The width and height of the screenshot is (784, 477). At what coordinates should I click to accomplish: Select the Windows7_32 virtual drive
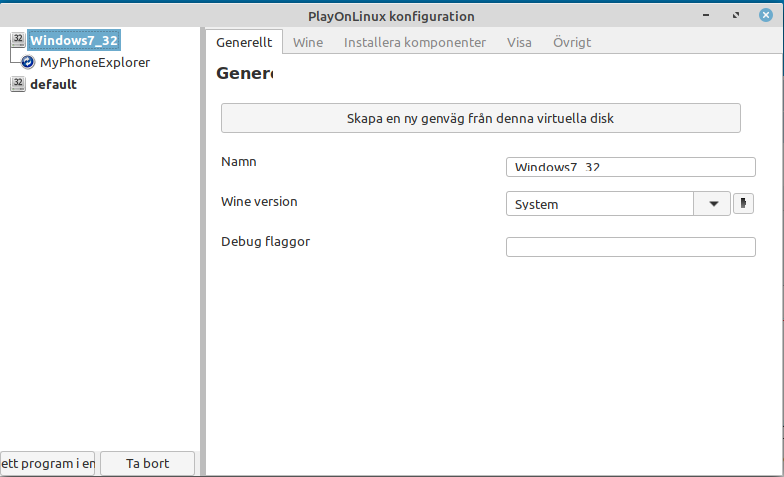tap(74, 40)
